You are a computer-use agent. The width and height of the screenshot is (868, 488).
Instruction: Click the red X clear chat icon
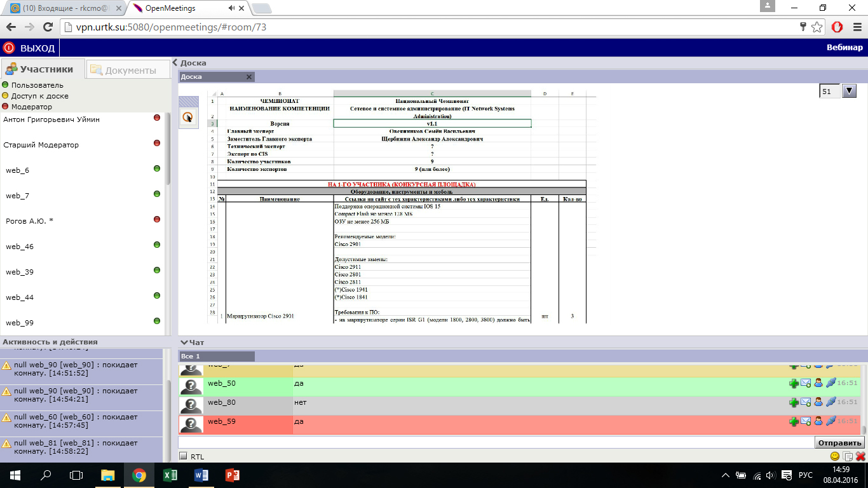pyautogui.click(x=860, y=456)
